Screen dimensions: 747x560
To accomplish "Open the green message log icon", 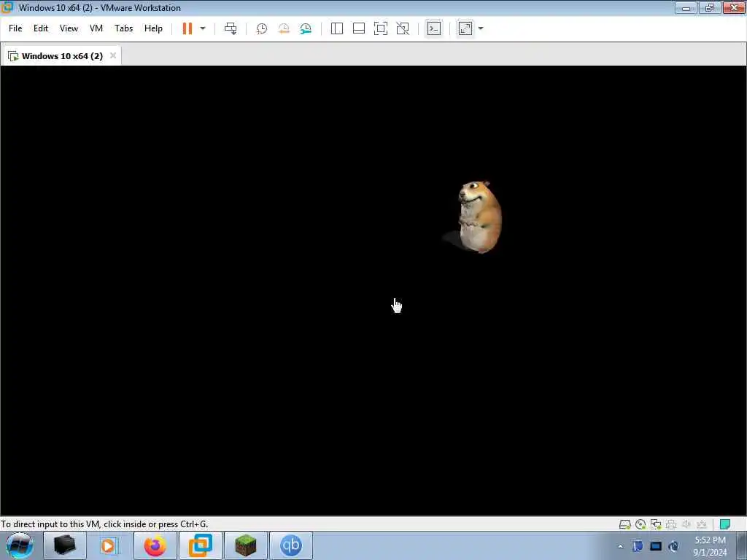I will tap(725, 524).
